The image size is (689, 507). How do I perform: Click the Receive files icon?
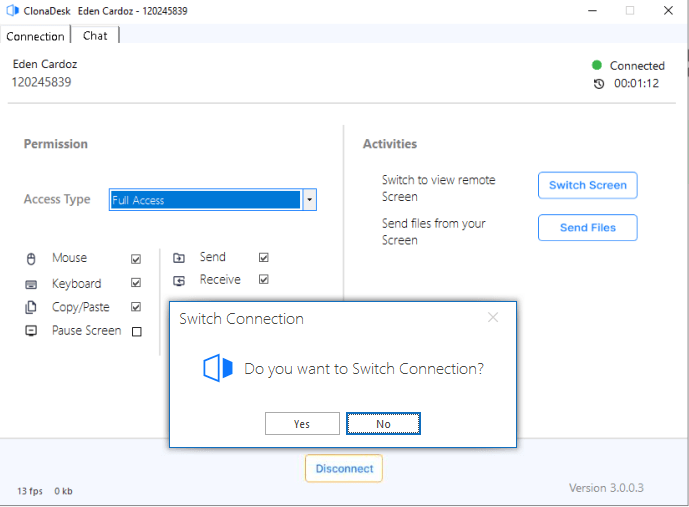179,280
